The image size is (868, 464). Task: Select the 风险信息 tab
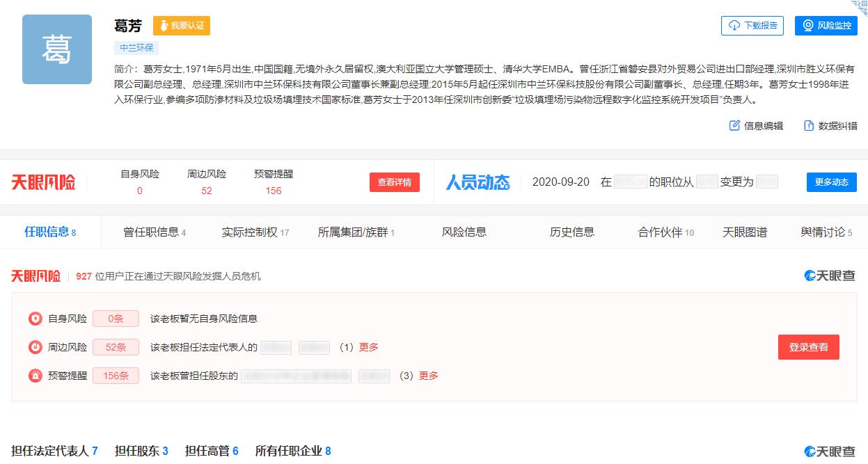point(464,232)
